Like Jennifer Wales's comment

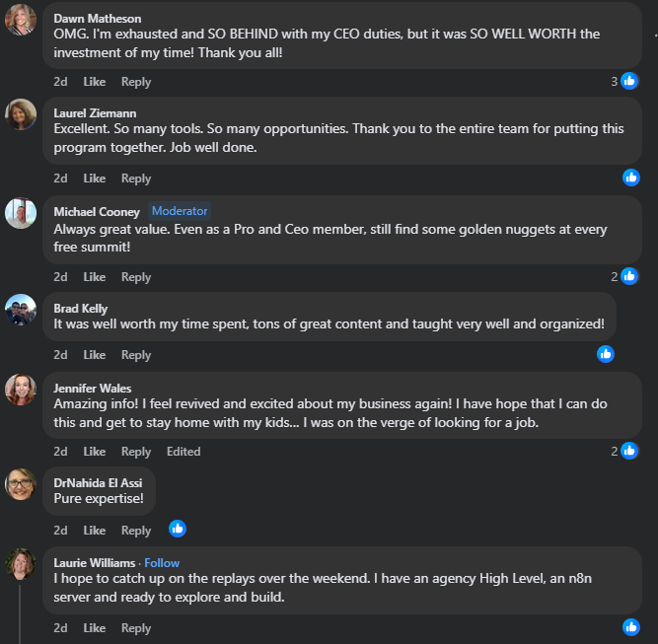(x=95, y=452)
